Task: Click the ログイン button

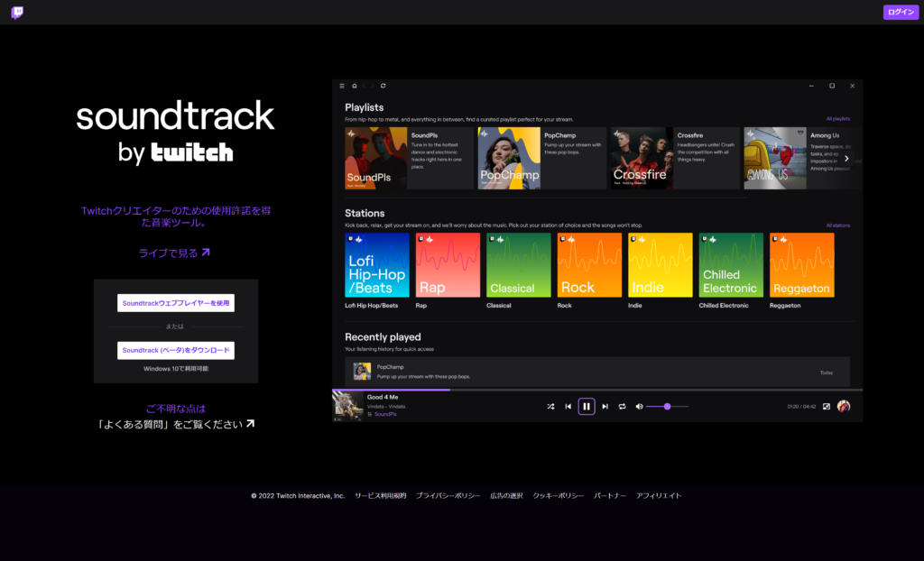Action: pyautogui.click(x=901, y=12)
